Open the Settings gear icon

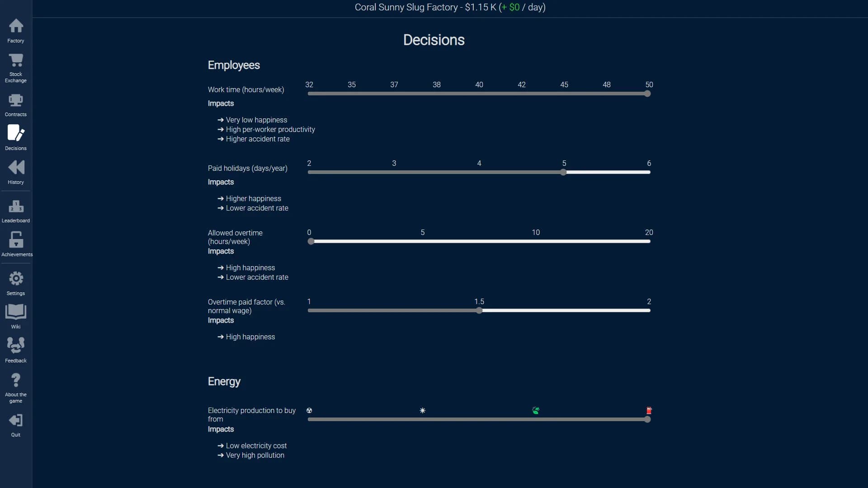click(x=16, y=278)
